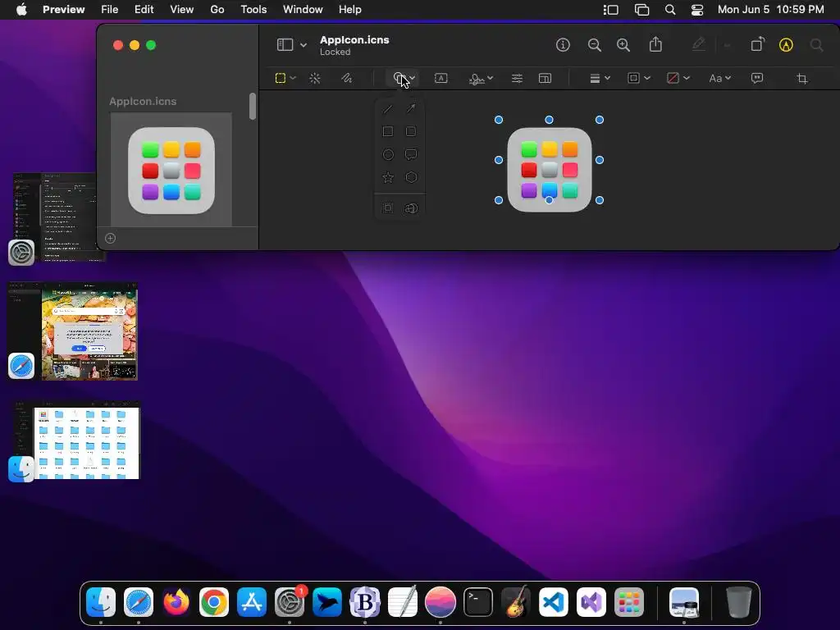Insert a Polygon hexagon shape
This screenshot has height=630, width=840.
(411, 177)
